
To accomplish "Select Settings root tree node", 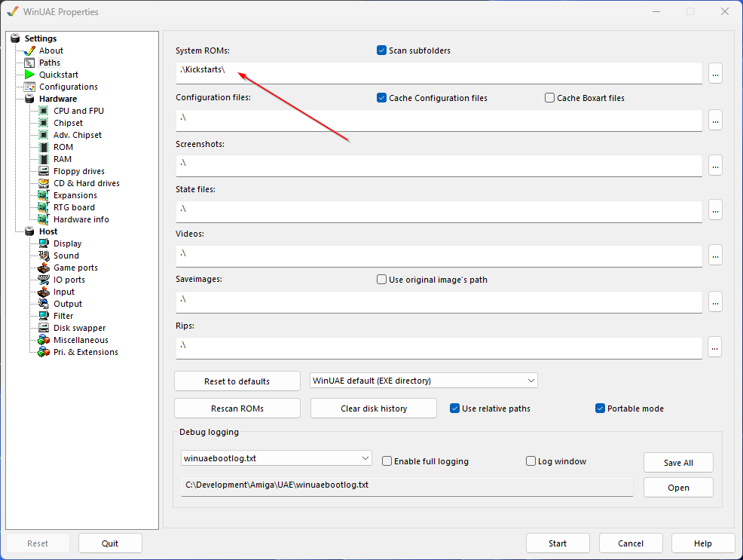I will click(40, 38).
